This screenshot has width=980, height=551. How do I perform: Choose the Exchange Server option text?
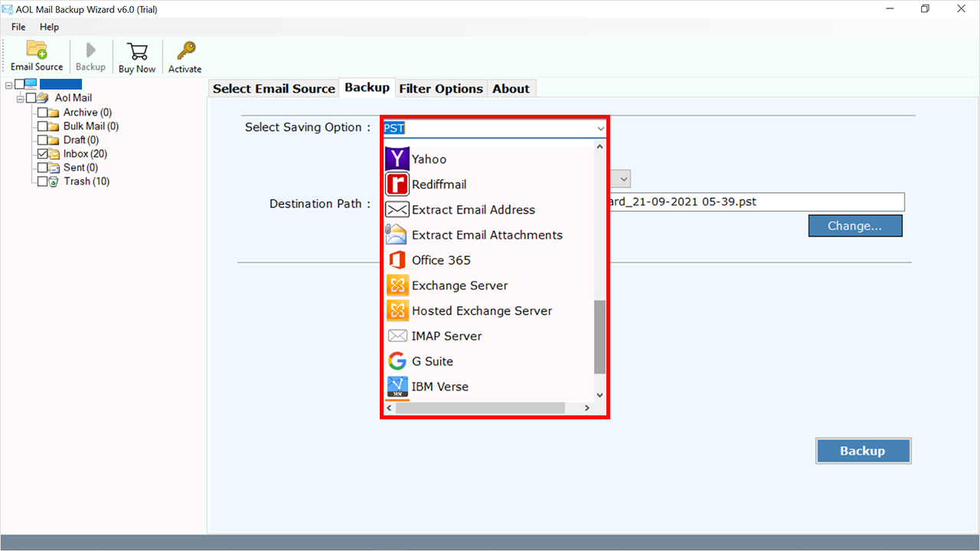point(459,285)
